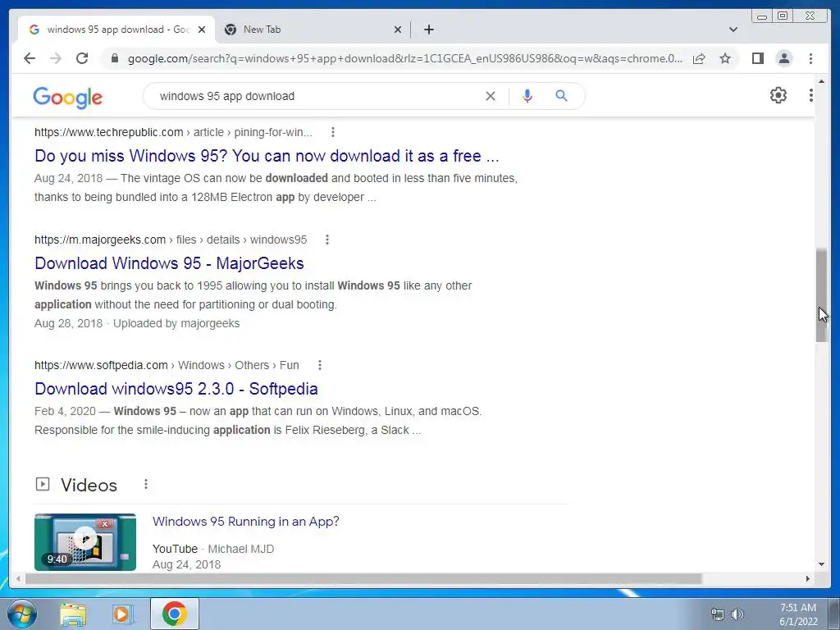
Task: Open 'Windows 95 Running in an App?' video link
Action: (x=246, y=522)
